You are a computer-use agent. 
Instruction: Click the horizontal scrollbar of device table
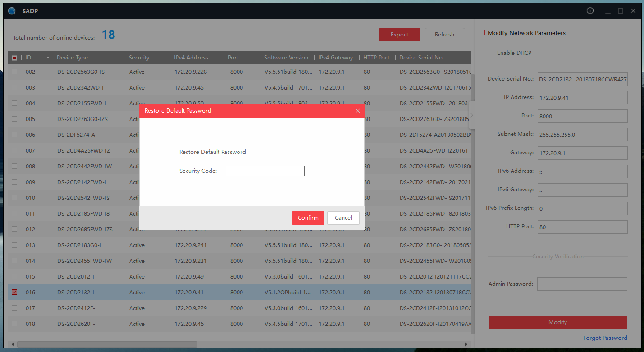coord(107,344)
